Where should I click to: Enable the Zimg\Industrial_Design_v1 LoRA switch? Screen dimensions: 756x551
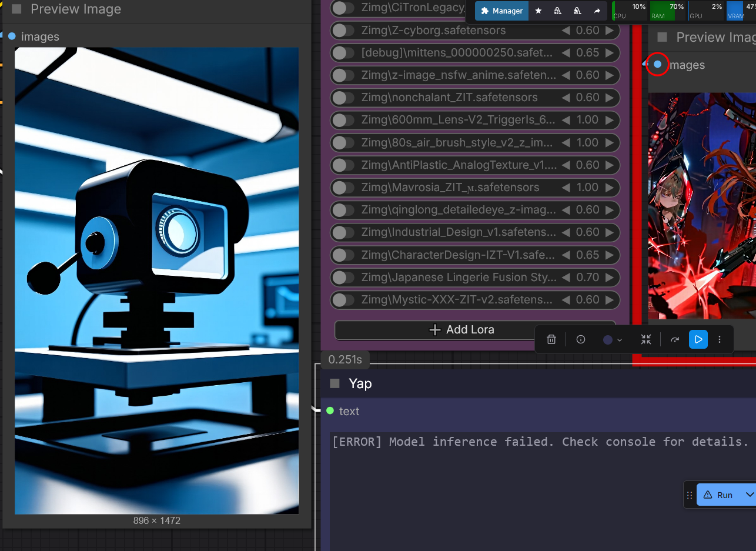point(343,232)
